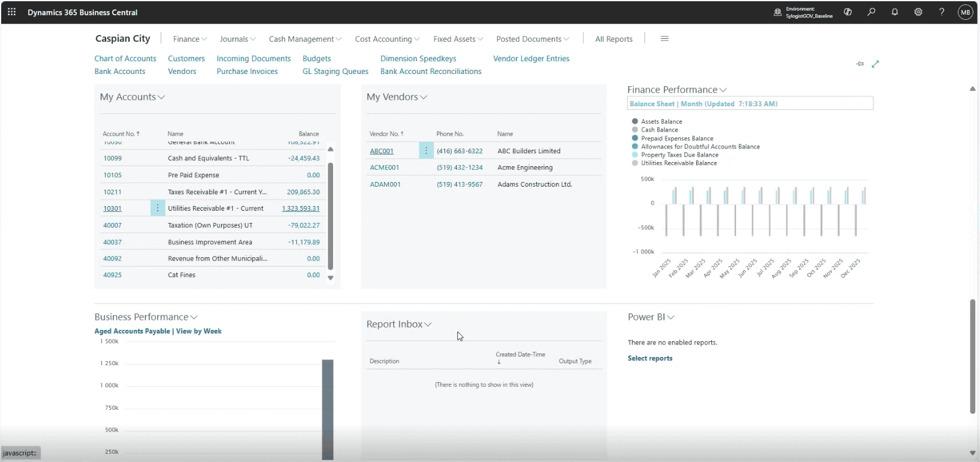Click Property Taxes Due Balance legend marker
980x462 pixels.
635,155
